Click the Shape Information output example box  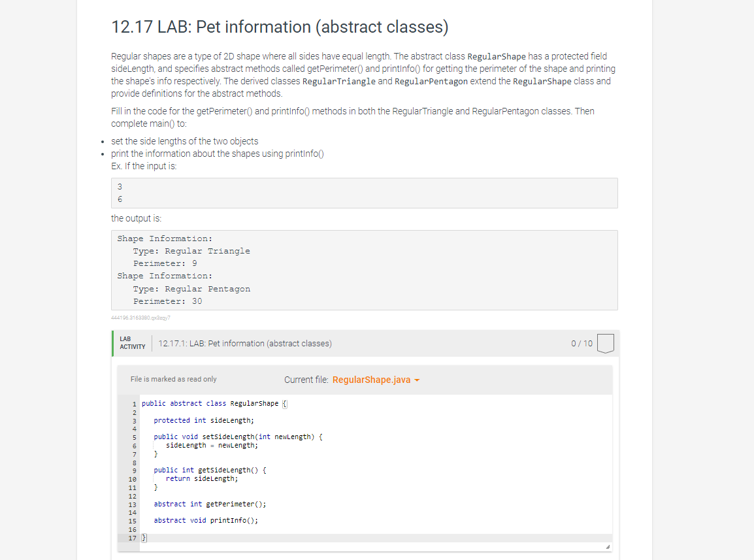pyautogui.click(x=364, y=269)
